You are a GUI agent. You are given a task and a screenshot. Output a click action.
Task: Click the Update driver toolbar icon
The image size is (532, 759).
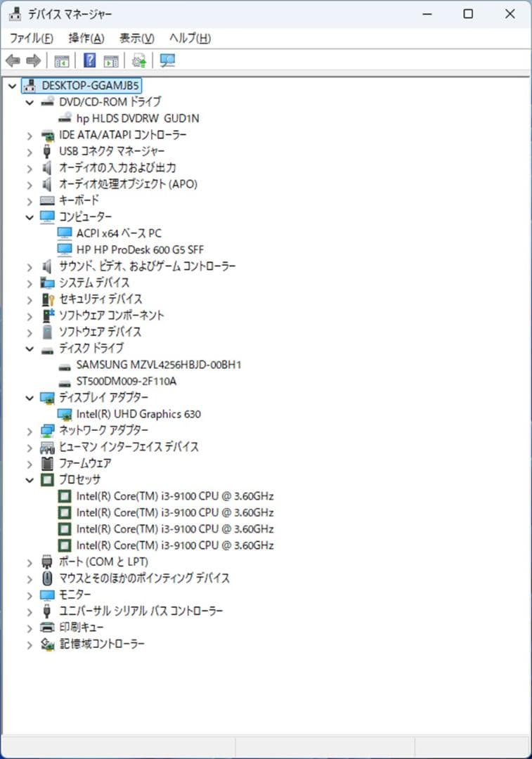pos(139,60)
